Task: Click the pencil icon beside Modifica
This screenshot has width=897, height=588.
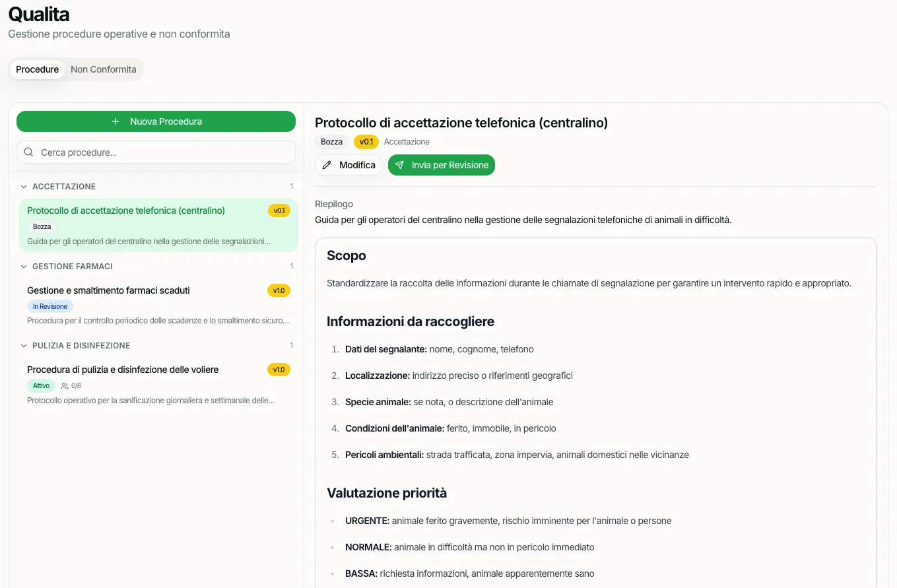Action: click(327, 165)
